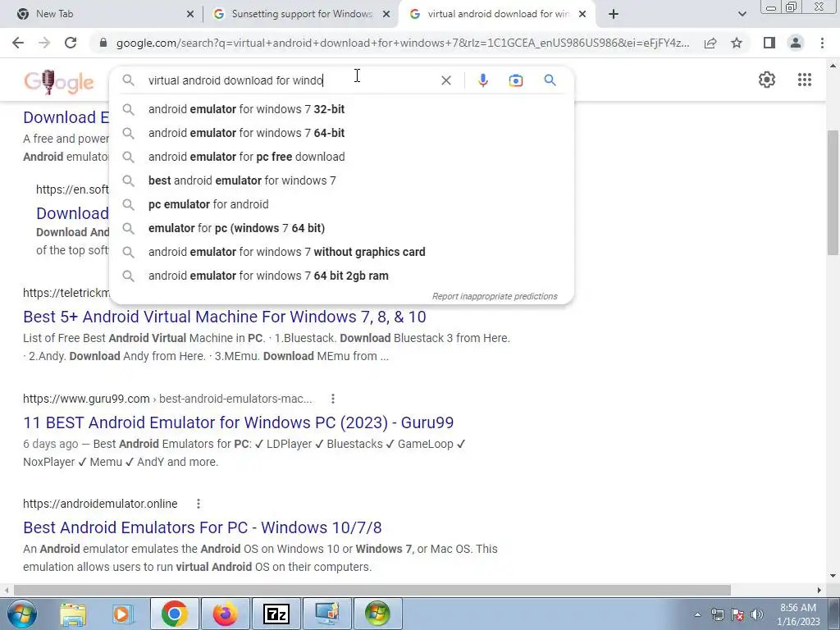Open Best Android Emulators For PC result
This screenshot has height=630, width=840.
203,527
